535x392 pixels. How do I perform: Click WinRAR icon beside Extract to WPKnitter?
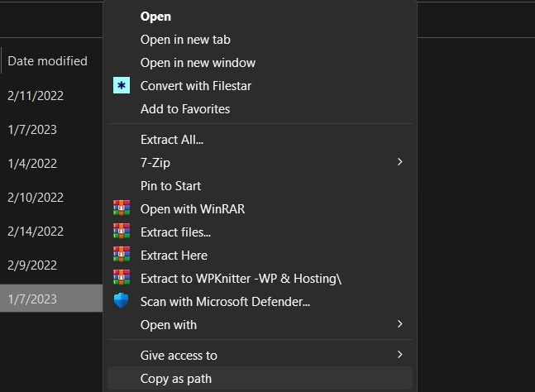pyautogui.click(x=122, y=279)
